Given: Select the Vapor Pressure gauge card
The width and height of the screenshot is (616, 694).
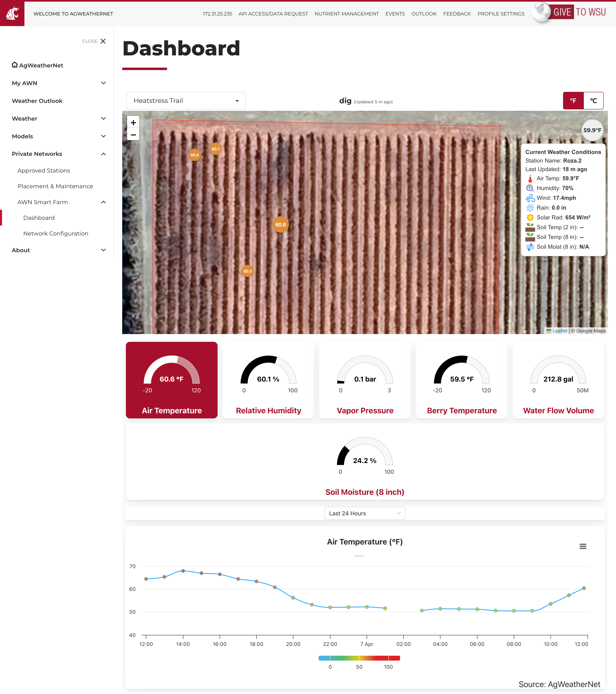Looking at the screenshot, I should [x=365, y=380].
